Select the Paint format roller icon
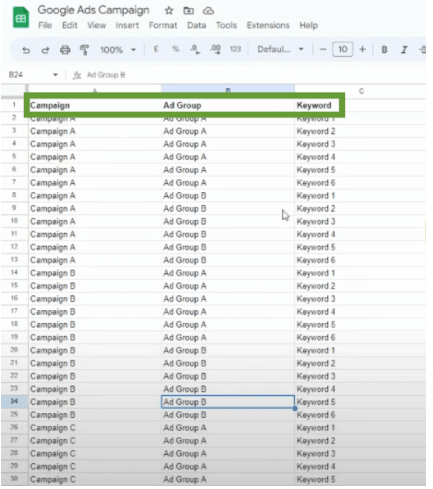 pyautogui.click(x=84, y=50)
